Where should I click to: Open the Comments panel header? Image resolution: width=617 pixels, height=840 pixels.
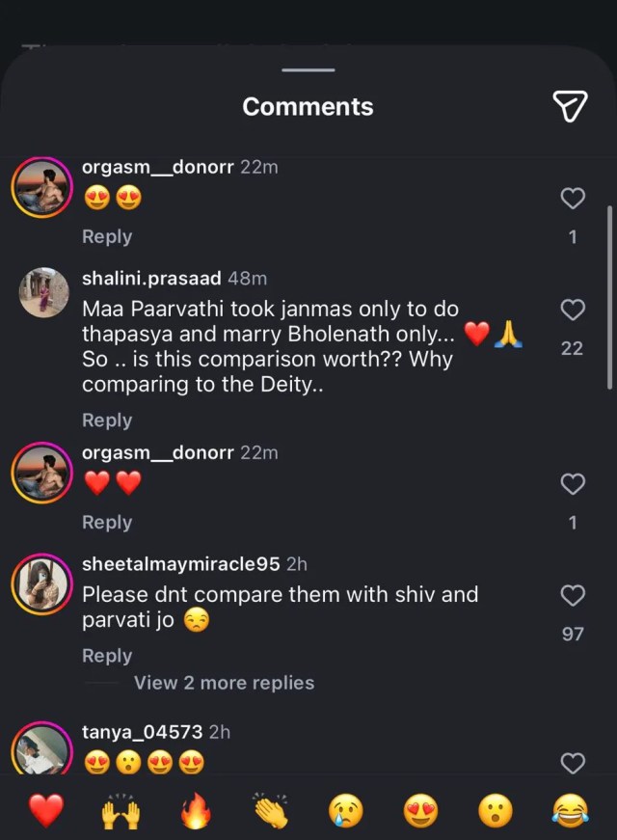308,106
